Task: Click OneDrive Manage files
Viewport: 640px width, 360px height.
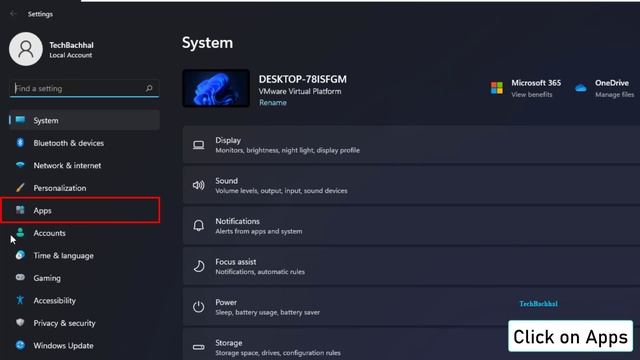Action: coord(614,94)
